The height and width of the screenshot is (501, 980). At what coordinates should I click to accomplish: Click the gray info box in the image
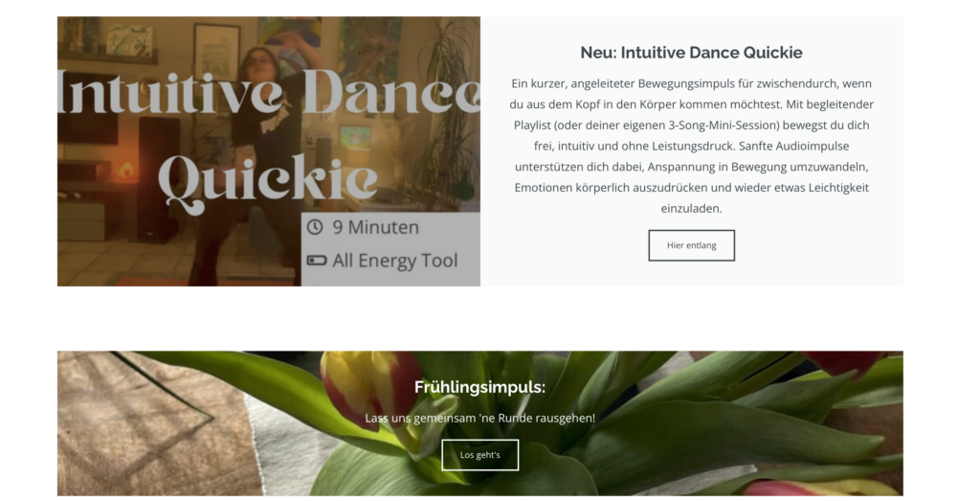[x=390, y=249]
